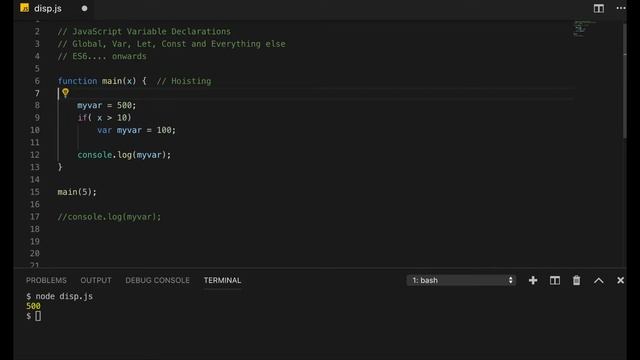Viewport: 640px width, 360px height.
Task: Switch to the OUTPUT tab
Action: tap(96, 280)
